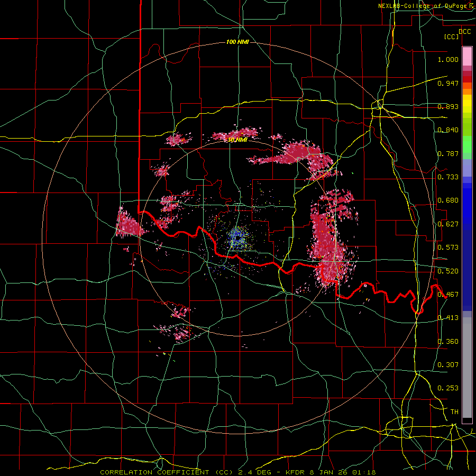Pick the 0.787 scale label
Screen dimensions: 476x476
[x=448, y=153]
